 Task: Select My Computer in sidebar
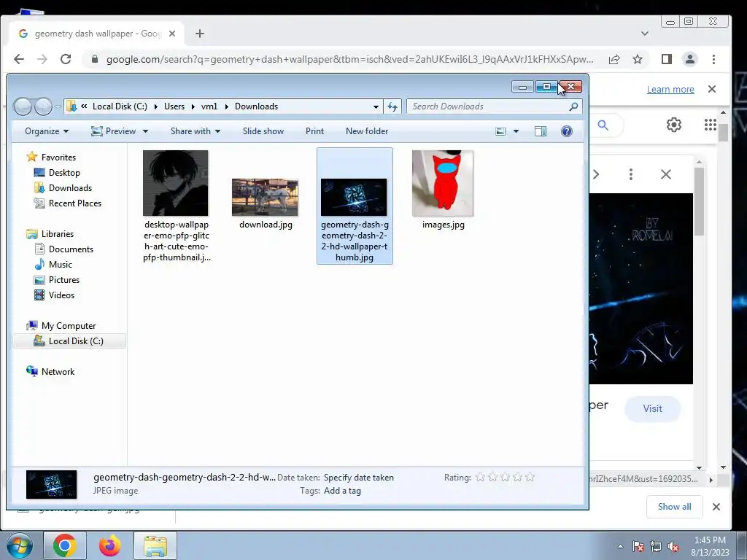click(68, 326)
